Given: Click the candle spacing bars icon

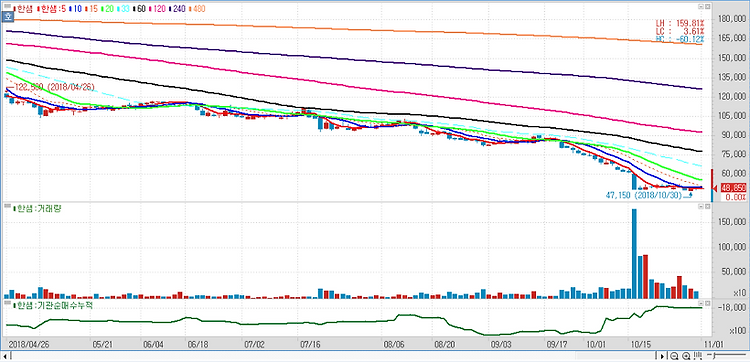Looking at the screenshot, I should click(697, 356).
